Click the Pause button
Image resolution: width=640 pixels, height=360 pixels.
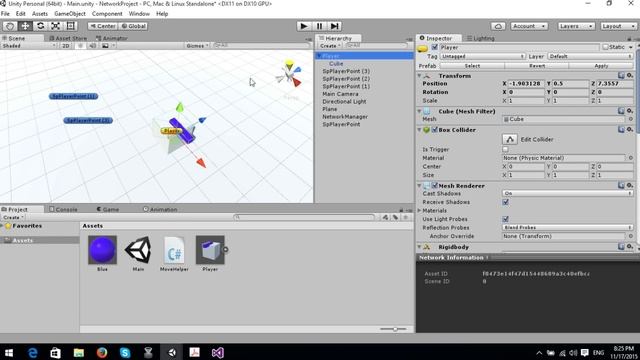[x=319, y=26]
